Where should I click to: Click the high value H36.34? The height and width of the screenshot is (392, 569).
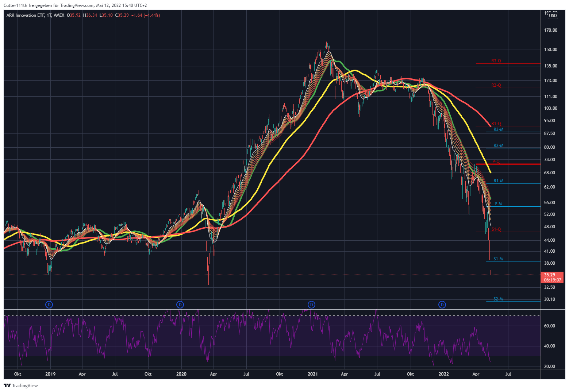coord(90,15)
